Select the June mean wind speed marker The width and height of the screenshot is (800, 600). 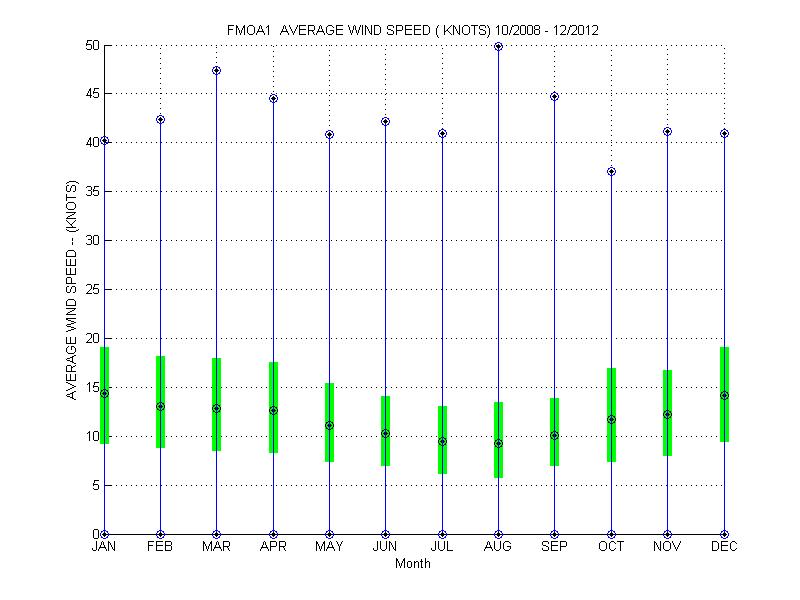[385, 433]
